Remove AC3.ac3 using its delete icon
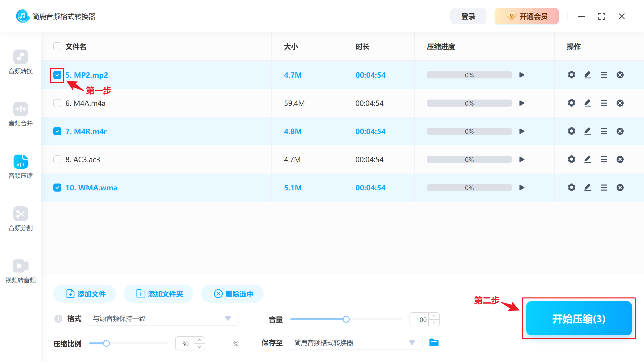This screenshot has width=644, height=362. click(620, 159)
